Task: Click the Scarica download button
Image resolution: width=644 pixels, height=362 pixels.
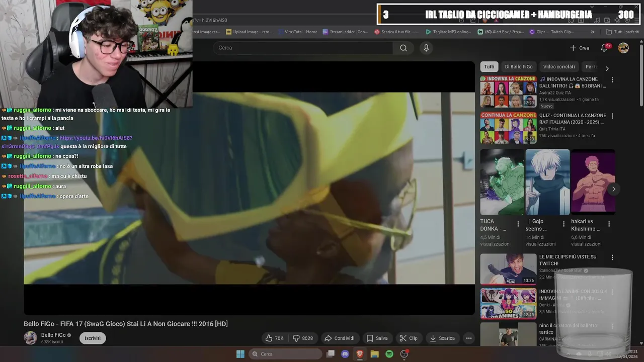Action: click(442, 338)
